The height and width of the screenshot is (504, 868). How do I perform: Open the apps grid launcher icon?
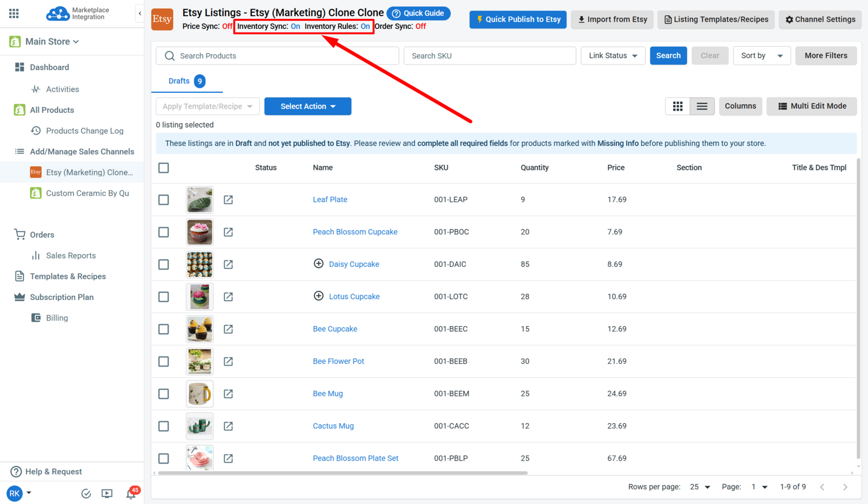click(14, 14)
